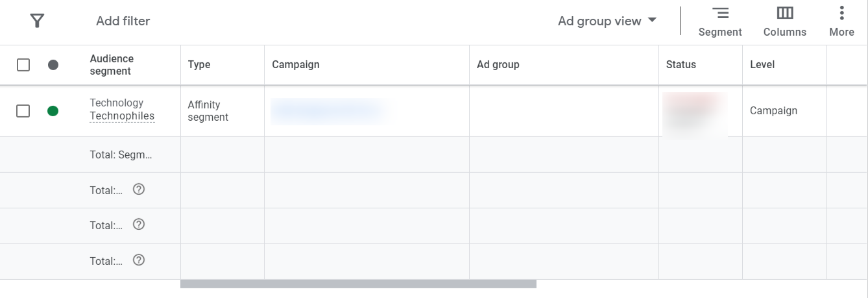Sort by Campaign column header
The image size is (868, 298).
(296, 65)
